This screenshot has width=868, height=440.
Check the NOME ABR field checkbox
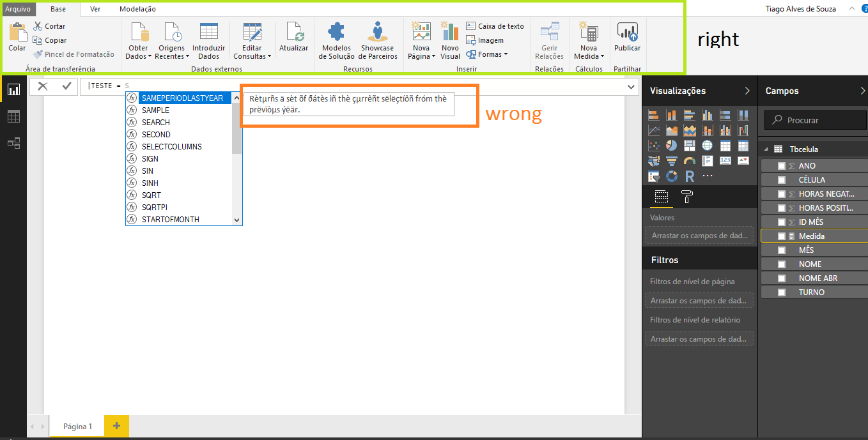tap(781, 278)
